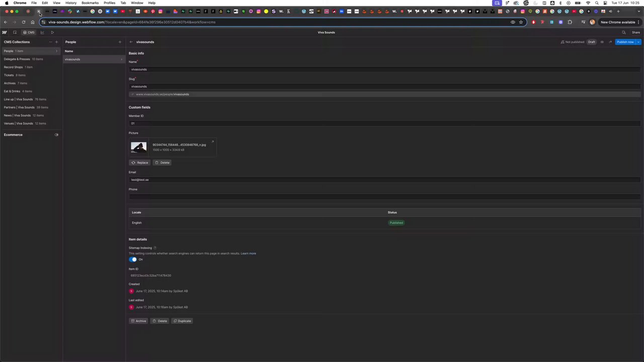Expand vivasounds row chevron

coord(121,59)
